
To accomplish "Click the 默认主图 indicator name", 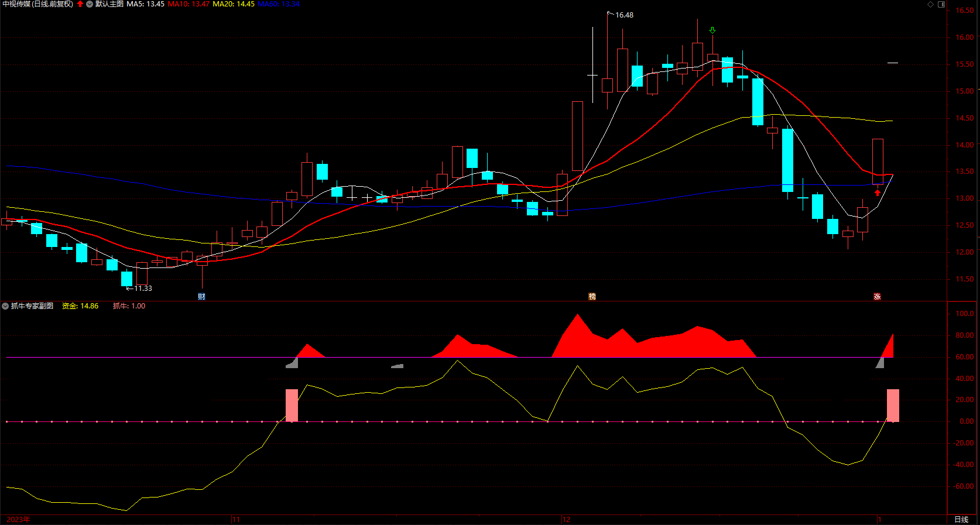I will point(109,4).
